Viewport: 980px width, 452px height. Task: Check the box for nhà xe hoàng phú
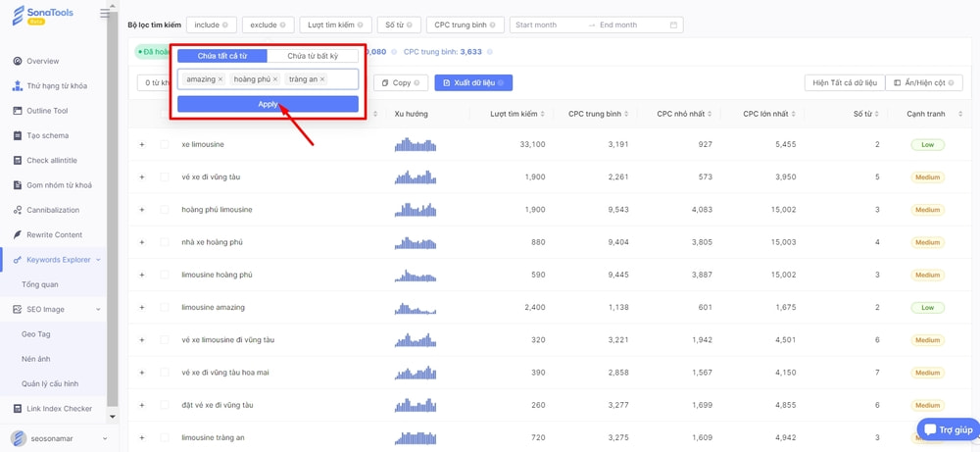[165, 242]
